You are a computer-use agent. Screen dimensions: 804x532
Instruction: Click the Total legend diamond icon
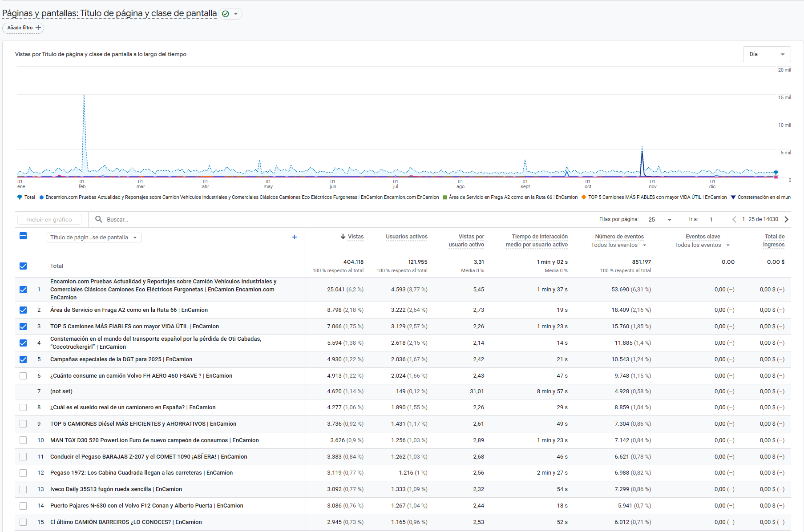(20, 197)
